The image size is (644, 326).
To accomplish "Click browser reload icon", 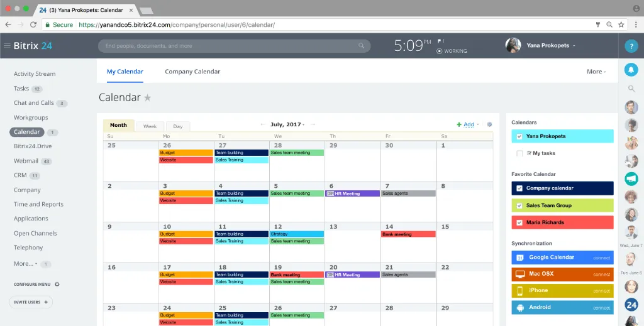I will point(33,24).
